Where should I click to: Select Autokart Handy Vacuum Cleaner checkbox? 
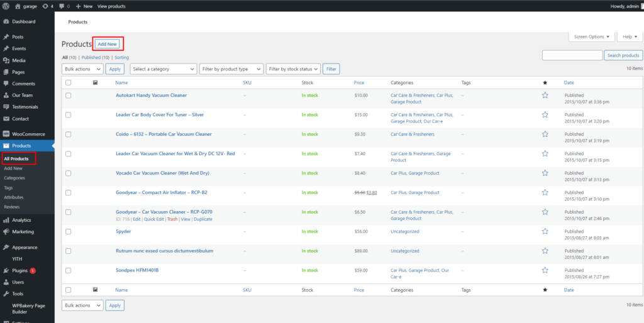[x=68, y=96]
